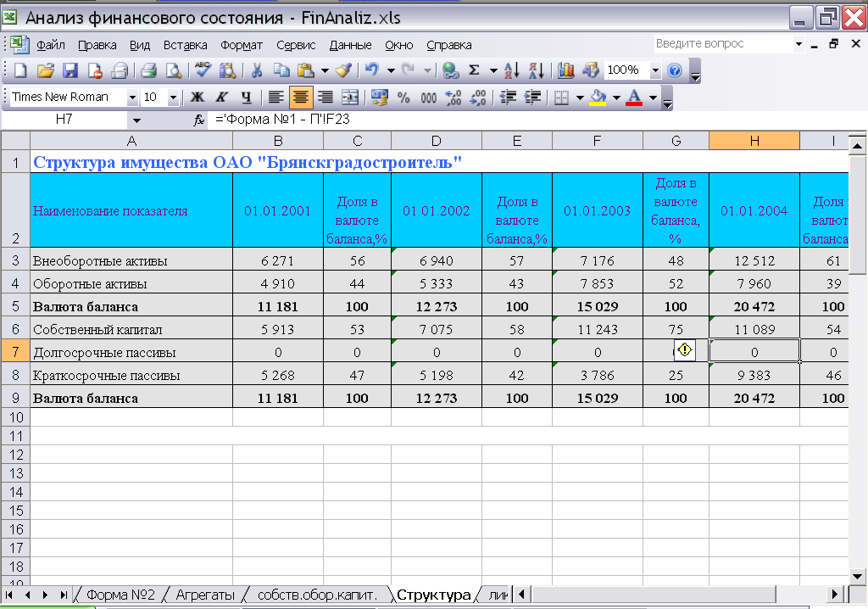Decrease decimal places icon
This screenshot has width=868, height=609.
tap(478, 98)
